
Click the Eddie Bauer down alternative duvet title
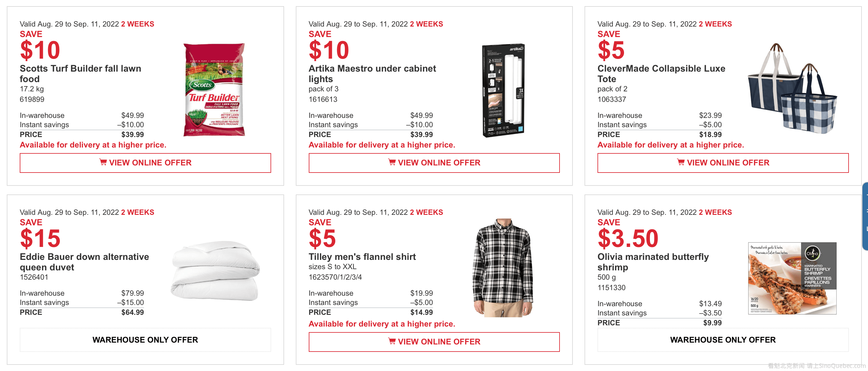84,262
